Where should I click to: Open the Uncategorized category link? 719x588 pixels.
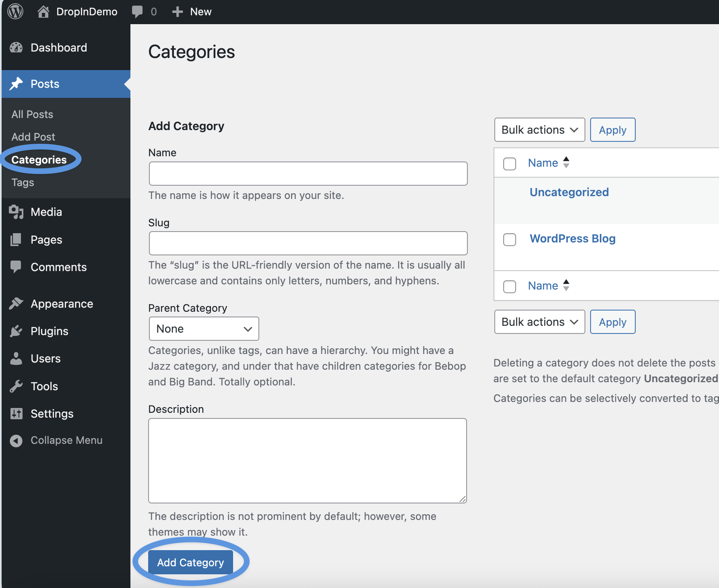point(569,192)
